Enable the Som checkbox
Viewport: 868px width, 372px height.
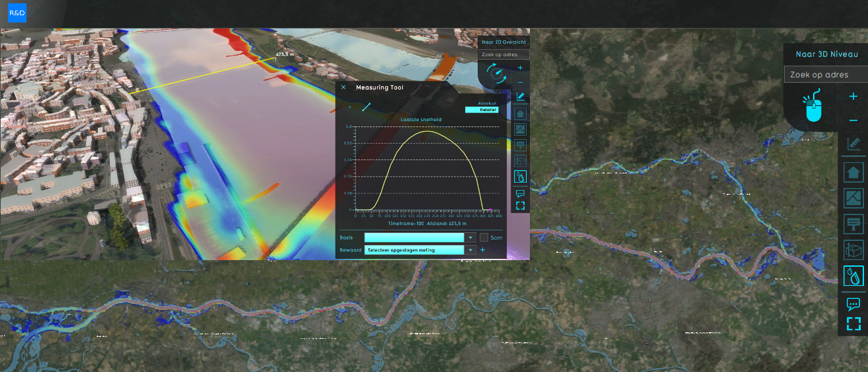click(x=484, y=237)
